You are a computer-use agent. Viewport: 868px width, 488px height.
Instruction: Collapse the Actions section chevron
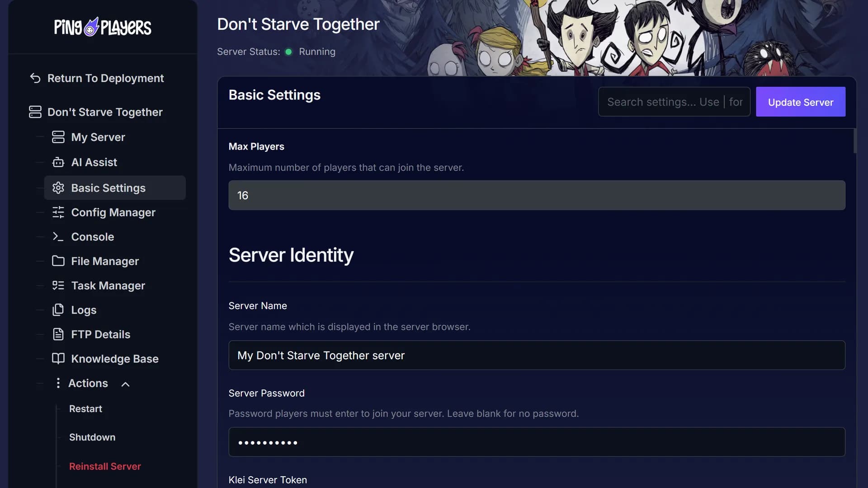[x=126, y=384]
